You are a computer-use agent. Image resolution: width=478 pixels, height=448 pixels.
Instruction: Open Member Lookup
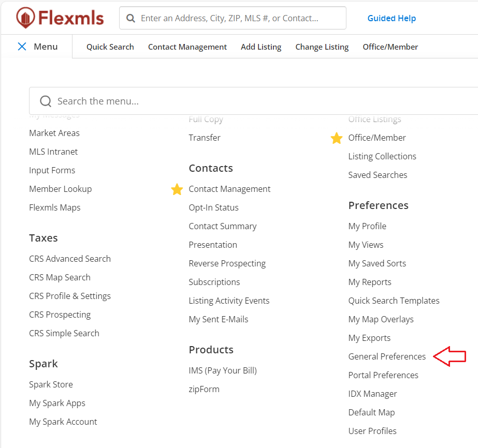pyautogui.click(x=60, y=189)
